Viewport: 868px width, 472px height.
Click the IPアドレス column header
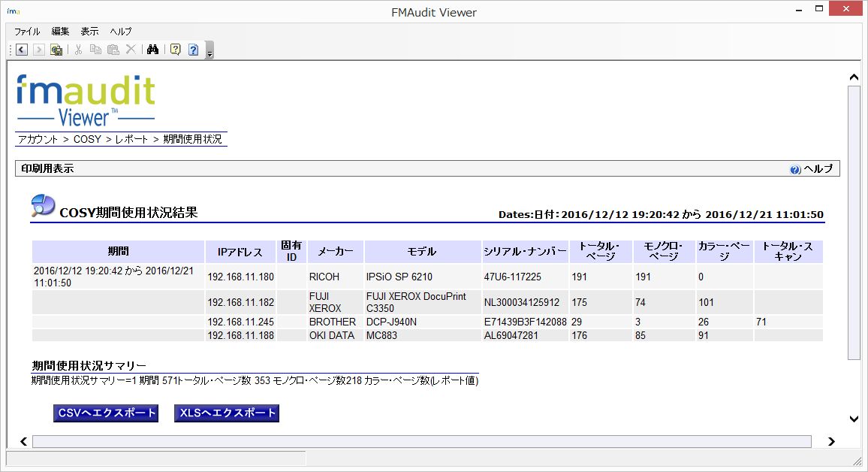pyautogui.click(x=240, y=252)
